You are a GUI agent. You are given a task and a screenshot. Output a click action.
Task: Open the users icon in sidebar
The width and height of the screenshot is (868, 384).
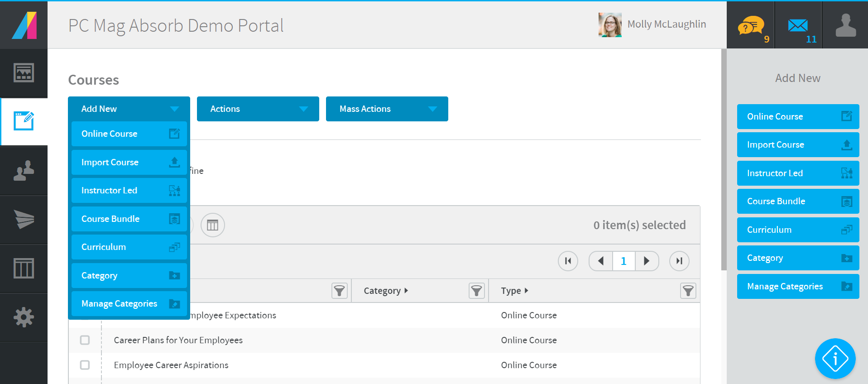pos(24,171)
